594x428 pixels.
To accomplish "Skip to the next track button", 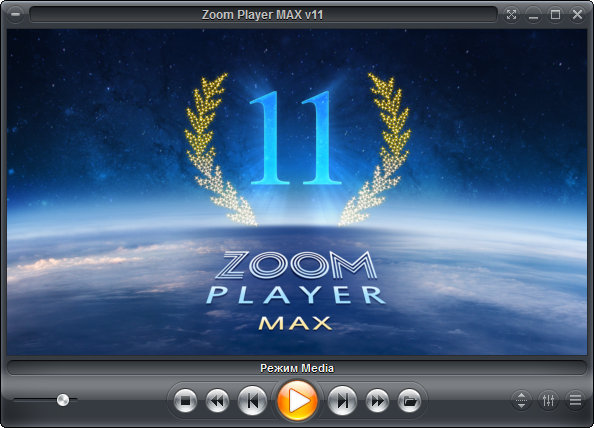I will click(x=342, y=401).
